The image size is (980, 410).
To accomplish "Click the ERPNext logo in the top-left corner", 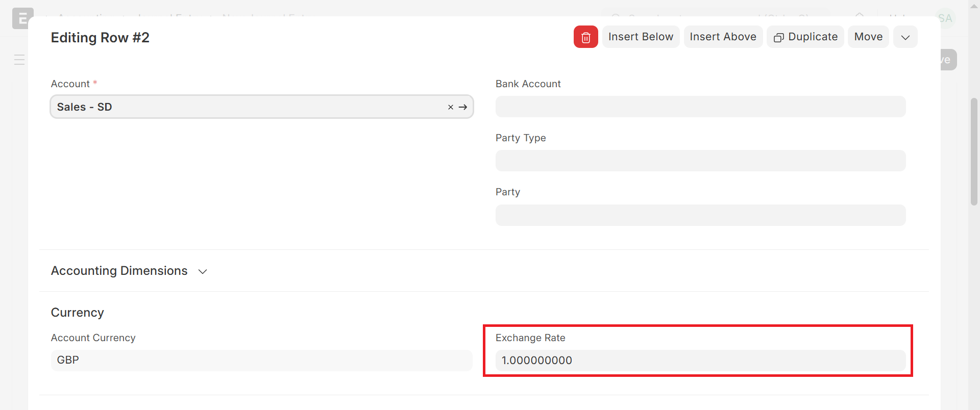I will tap(22, 19).
